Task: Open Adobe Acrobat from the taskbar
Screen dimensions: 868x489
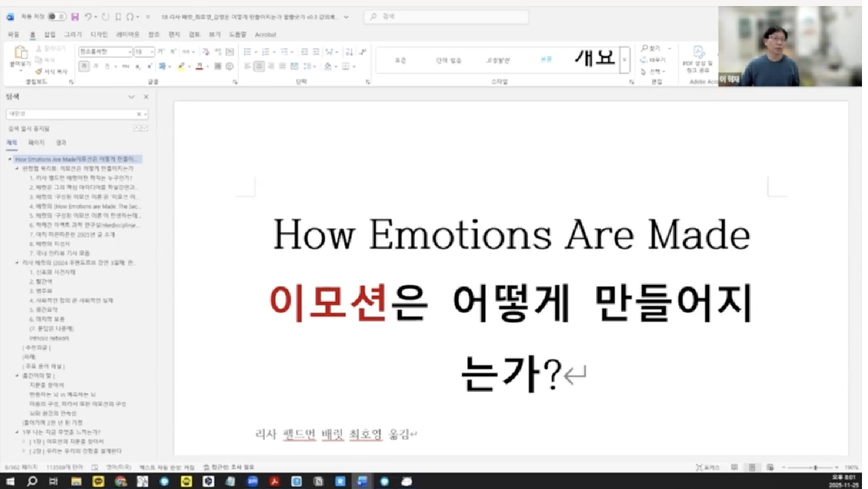Action: 275,481
